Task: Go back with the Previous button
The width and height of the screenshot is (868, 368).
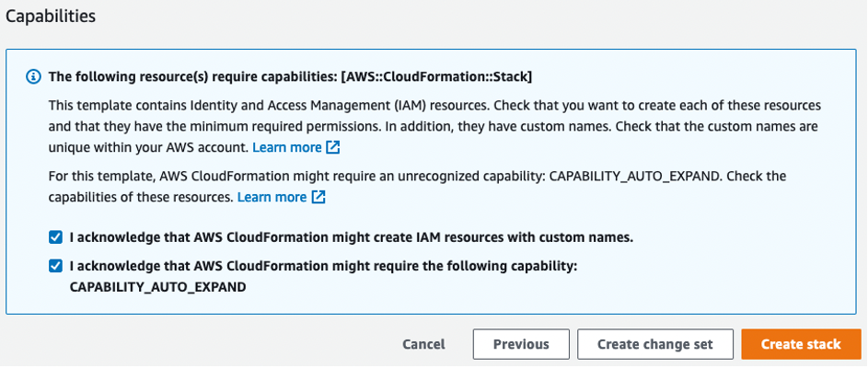Action: point(521,344)
